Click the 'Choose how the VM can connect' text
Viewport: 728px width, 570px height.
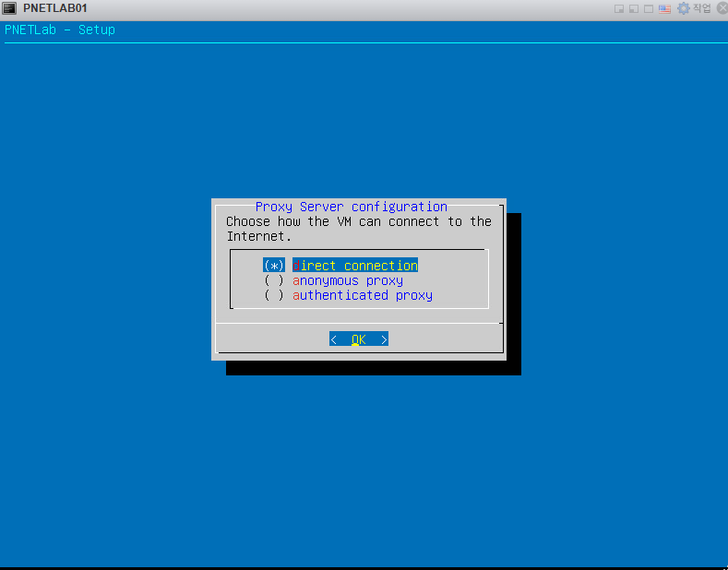point(358,229)
